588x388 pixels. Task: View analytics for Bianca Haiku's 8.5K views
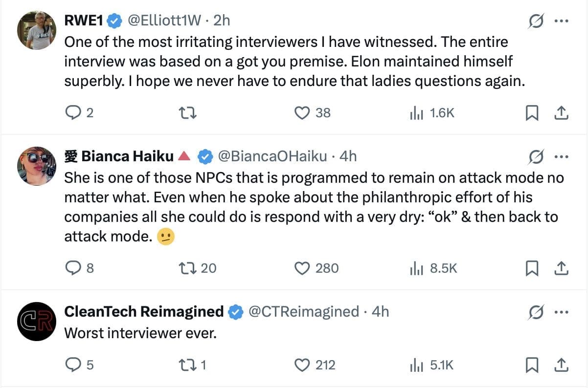[x=416, y=268]
